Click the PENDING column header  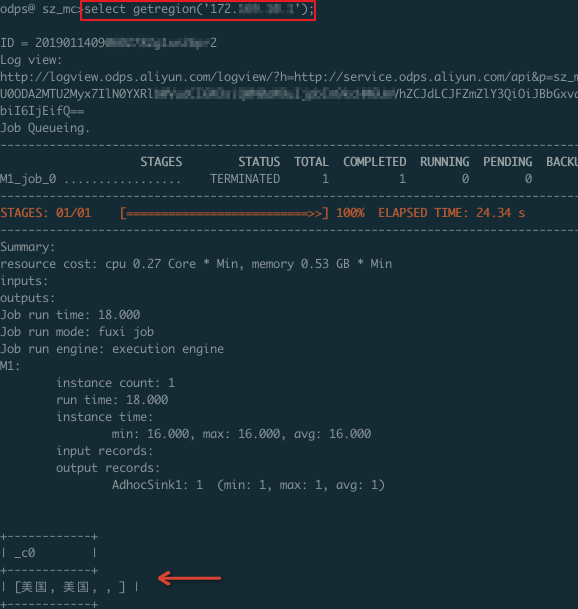pyautogui.click(x=508, y=162)
